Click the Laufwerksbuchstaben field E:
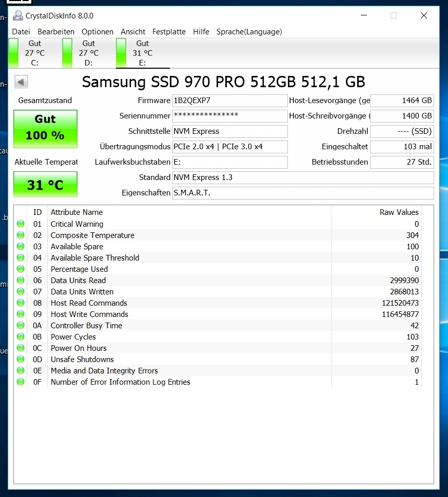Image resolution: width=448 pixels, height=497 pixels. tap(230, 162)
